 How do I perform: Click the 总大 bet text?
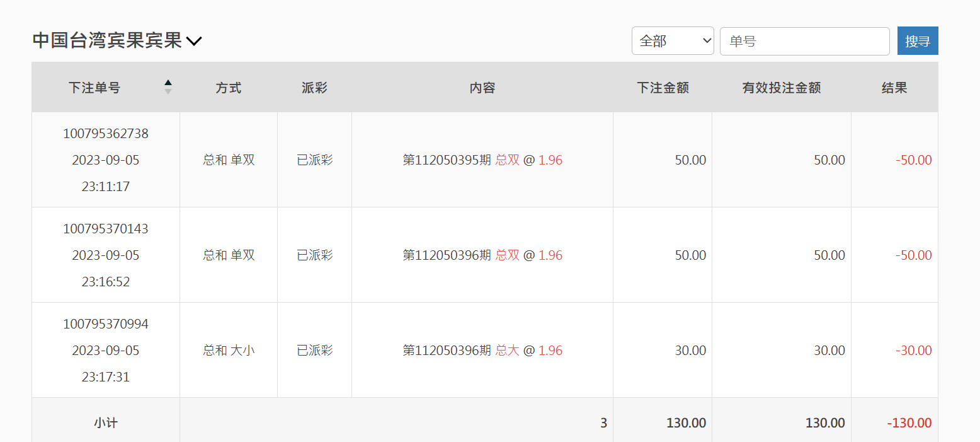[507, 351]
